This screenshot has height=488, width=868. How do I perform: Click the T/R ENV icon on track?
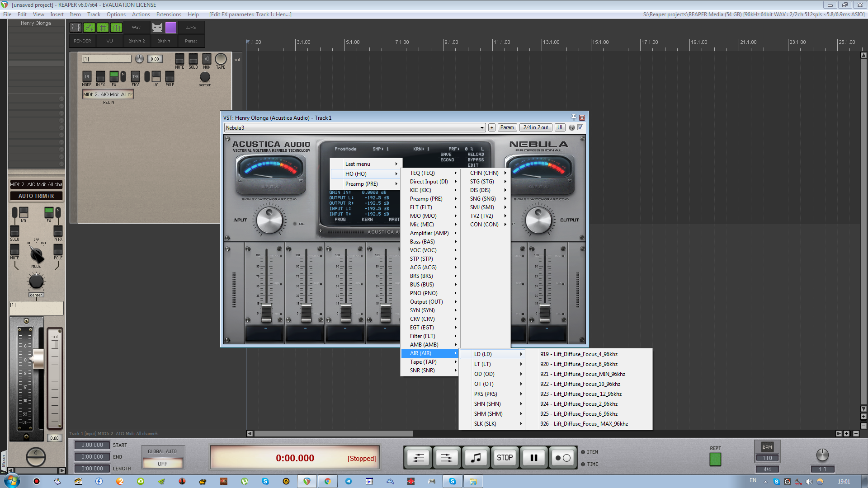(x=135, y=77)
